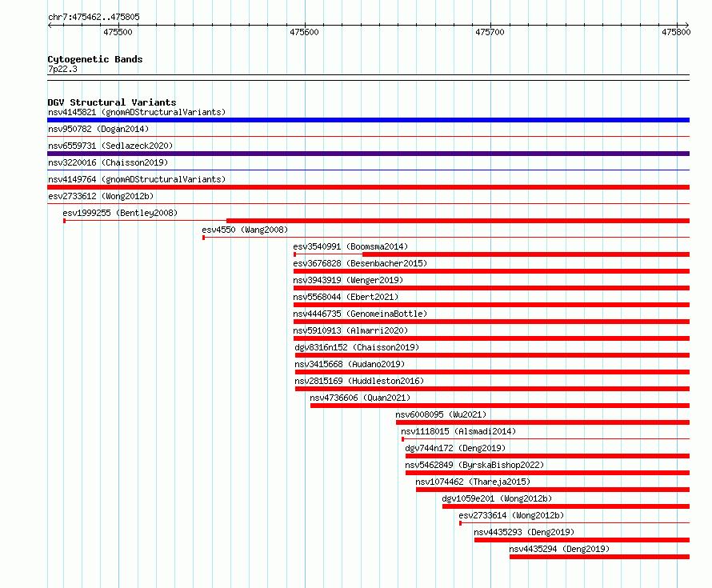The height and width of the screenshot is (588, 712).
Task: Select the red nsv4149764 variant bar
Action: click(368, 187)
